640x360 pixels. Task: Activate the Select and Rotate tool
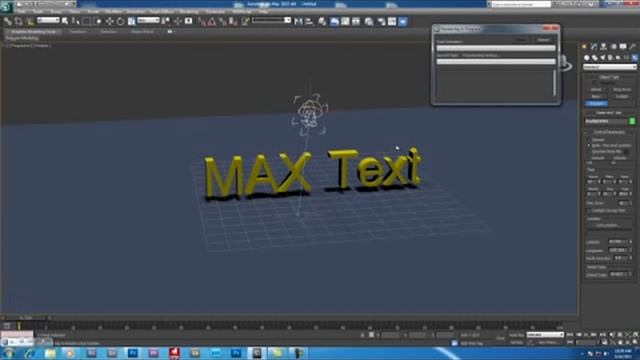[120, 21]
